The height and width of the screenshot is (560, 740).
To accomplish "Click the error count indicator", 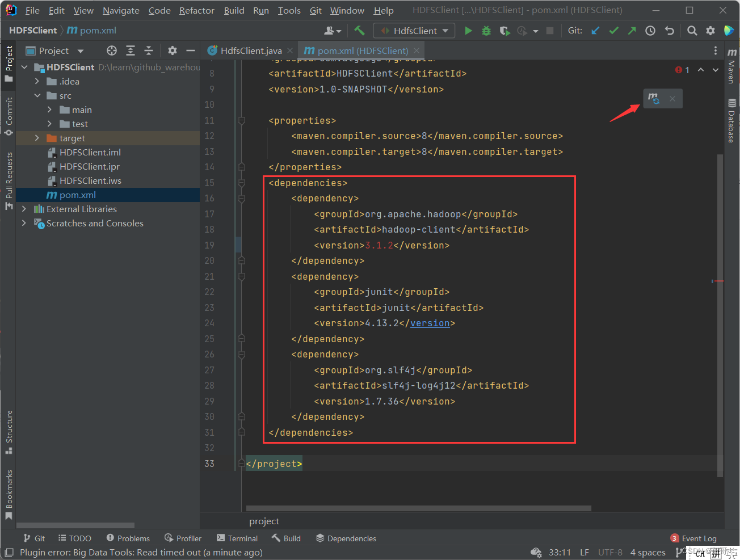I will point(682,70).
